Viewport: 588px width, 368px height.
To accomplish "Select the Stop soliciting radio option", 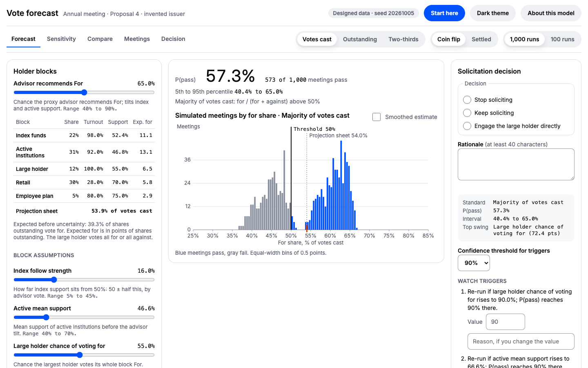I will [x=467, y=100].
